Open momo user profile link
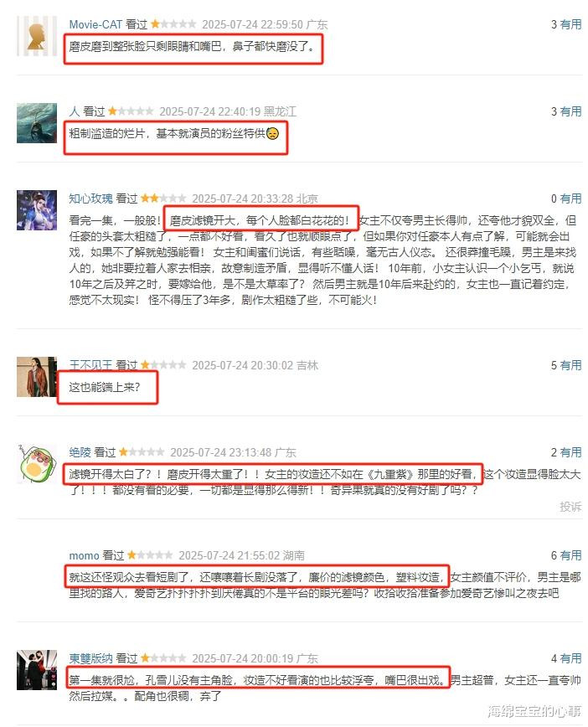 [84, 555]
